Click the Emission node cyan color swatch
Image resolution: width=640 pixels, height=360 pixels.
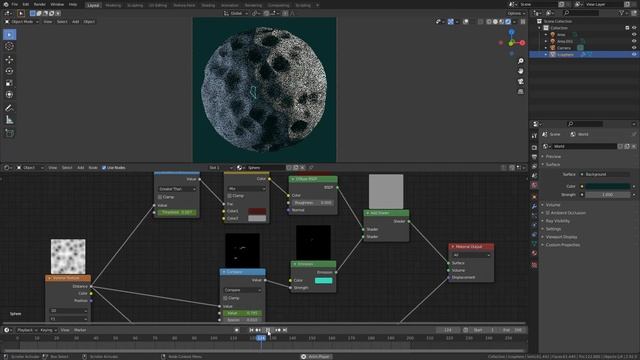coord(324,280)
